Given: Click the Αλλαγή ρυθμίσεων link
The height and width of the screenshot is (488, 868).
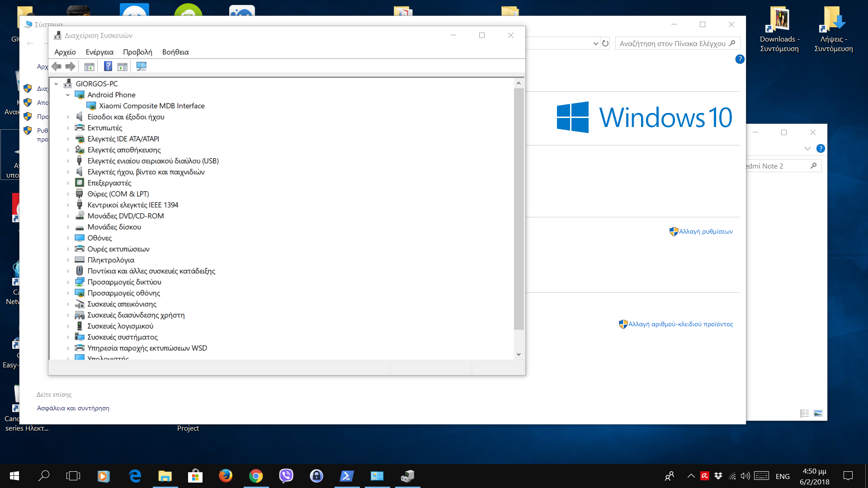Looking at the screenshot, I should [x=705, y=231].
